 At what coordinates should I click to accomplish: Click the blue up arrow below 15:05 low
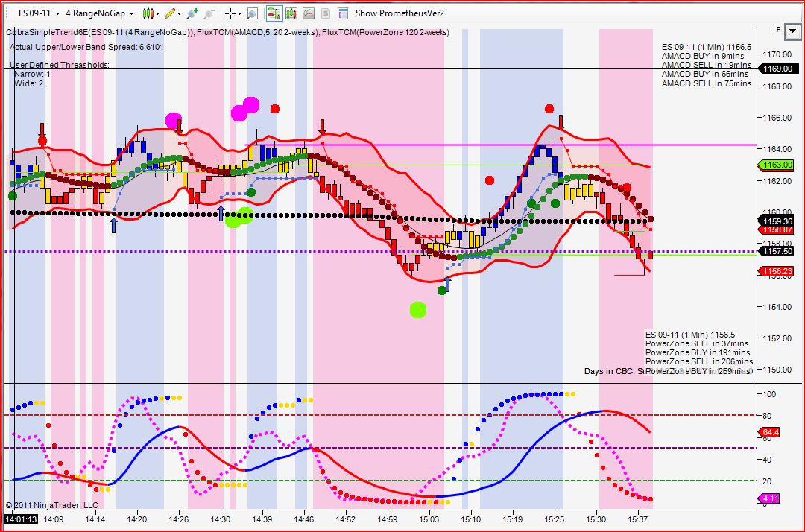coord(447,284)
